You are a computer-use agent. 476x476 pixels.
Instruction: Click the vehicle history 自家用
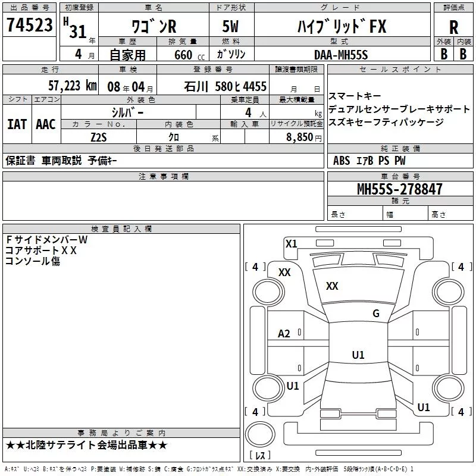click(127, 55)
